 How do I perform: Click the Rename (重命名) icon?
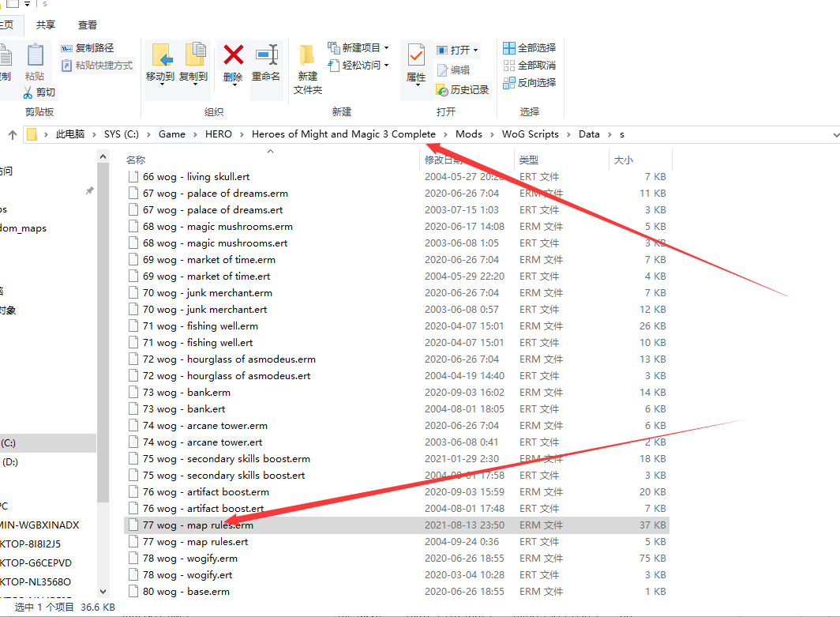[266, 55]
